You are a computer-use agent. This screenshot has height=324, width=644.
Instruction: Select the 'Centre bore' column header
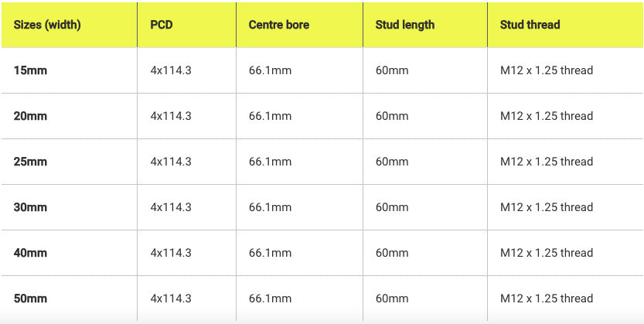click(278, 25)
